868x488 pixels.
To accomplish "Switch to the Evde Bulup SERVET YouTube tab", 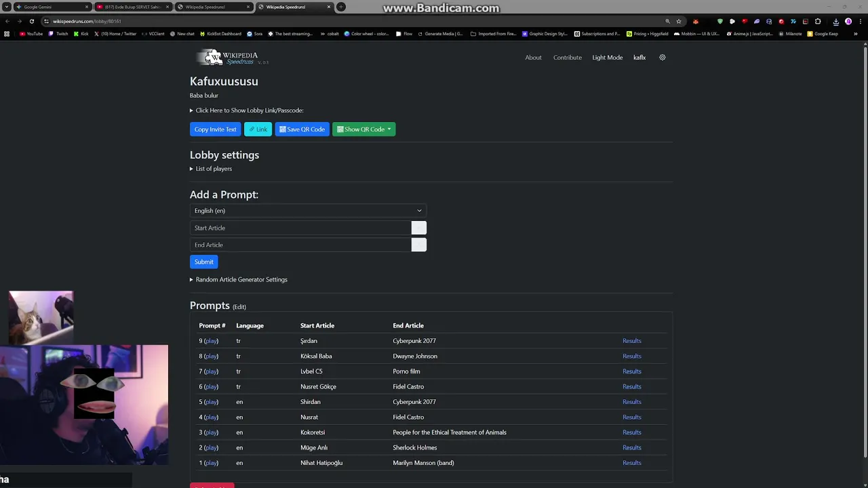I will pyautogui.click(x=132, y=7).
